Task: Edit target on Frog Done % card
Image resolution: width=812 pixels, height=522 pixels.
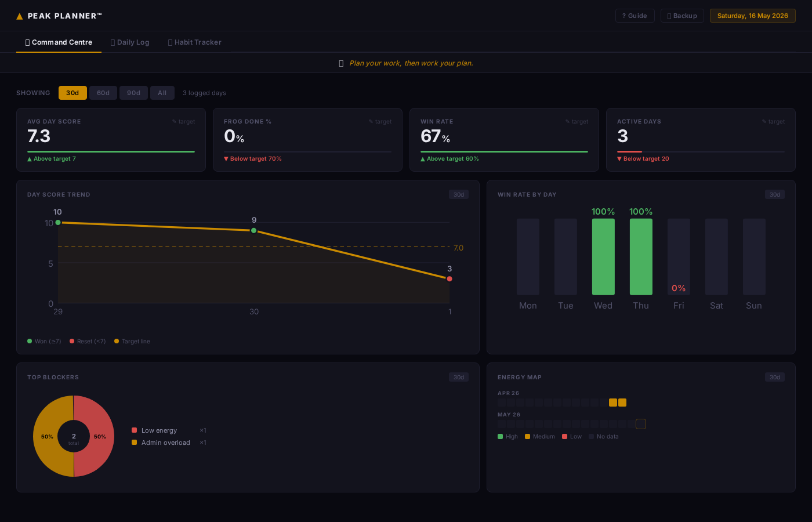Action: click(380, 122)
